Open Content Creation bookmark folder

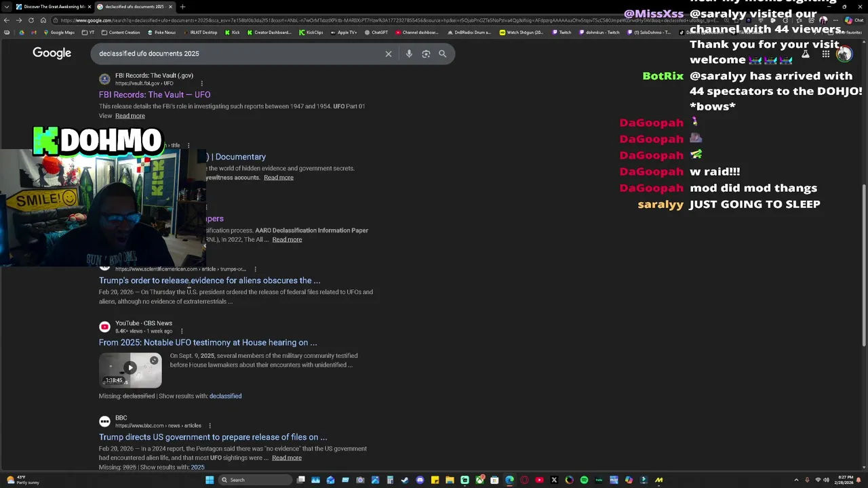[x=121, y=33]
